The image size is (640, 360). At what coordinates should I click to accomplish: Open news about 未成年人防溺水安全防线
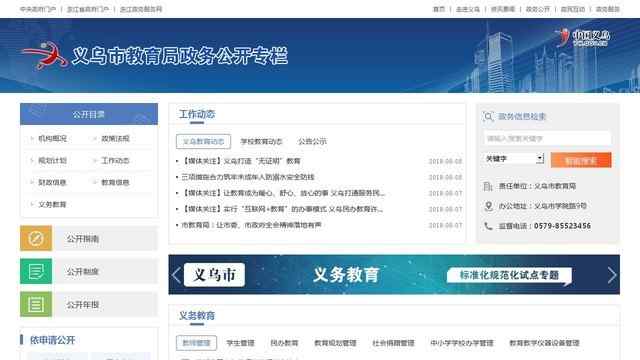[x=248, y=177]
